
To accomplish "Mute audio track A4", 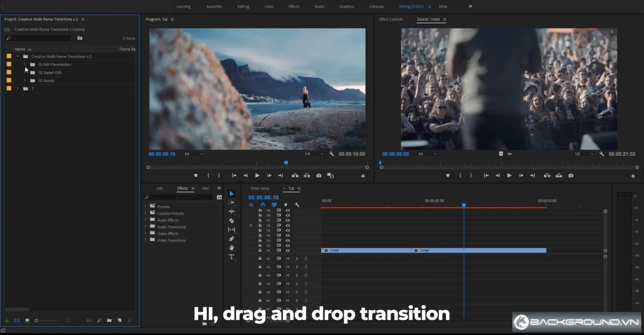I will coord(288,284).
